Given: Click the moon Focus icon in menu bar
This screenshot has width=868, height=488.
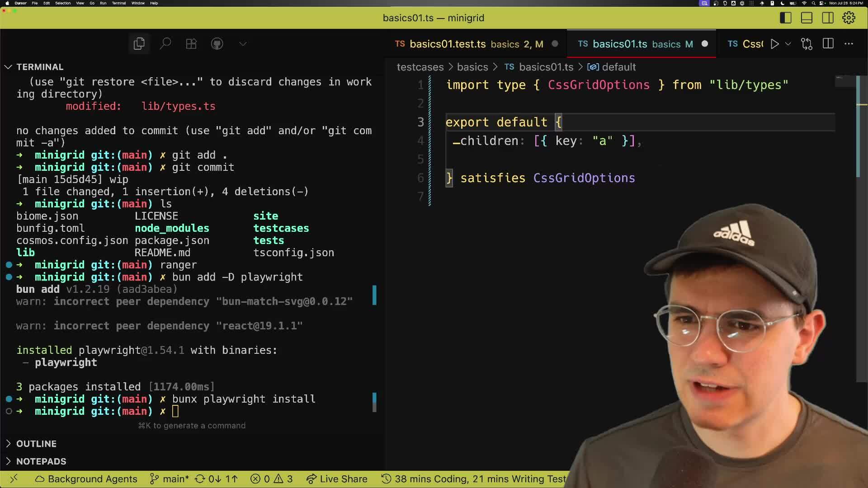Looking at the screenshot, I should (x=783, y=3).
